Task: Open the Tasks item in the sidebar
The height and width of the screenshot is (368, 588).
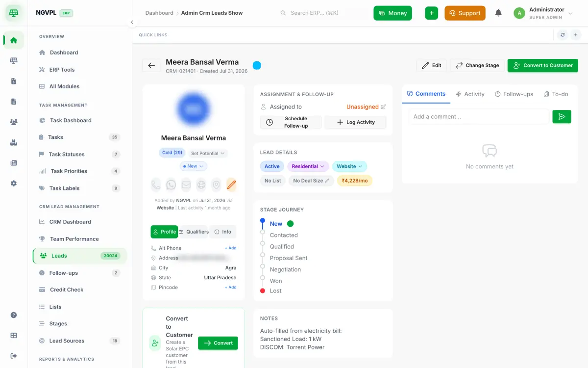Action: pyautogui.click(x=79, y=137)
